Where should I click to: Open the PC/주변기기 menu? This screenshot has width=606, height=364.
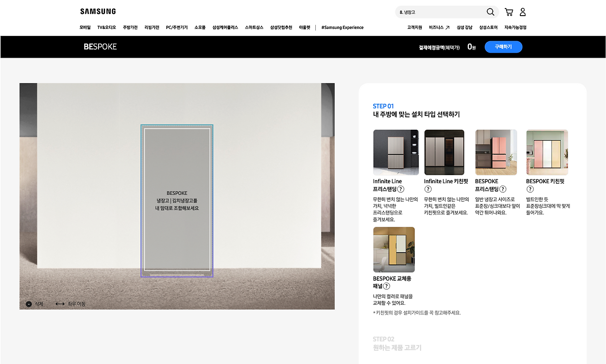[177, 27]
